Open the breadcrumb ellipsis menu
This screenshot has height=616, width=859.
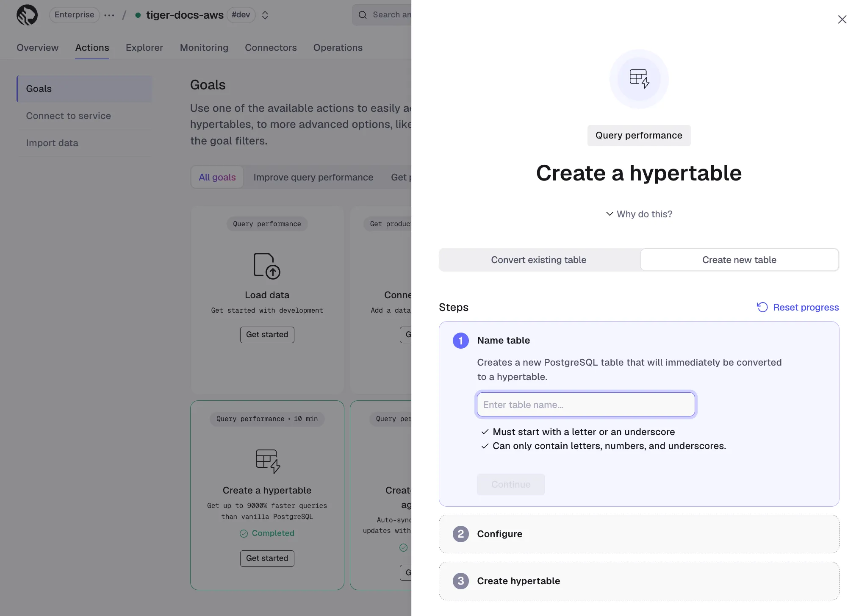coord(109,15)
